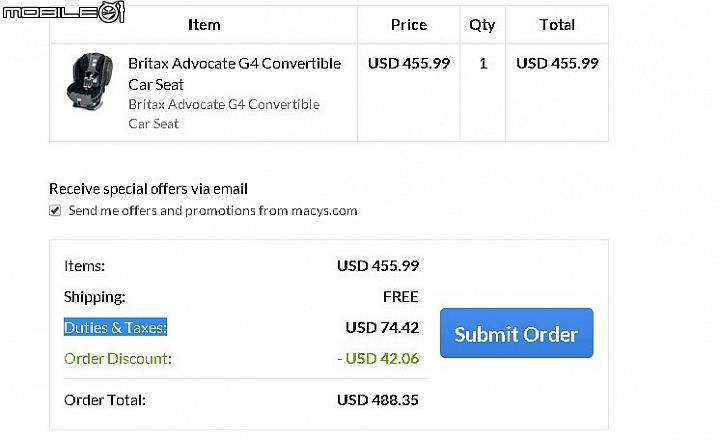Click the quantity value 1 in the table
Image resolution: width=720 pixels, height=440 pixels.
click(483, 63)
